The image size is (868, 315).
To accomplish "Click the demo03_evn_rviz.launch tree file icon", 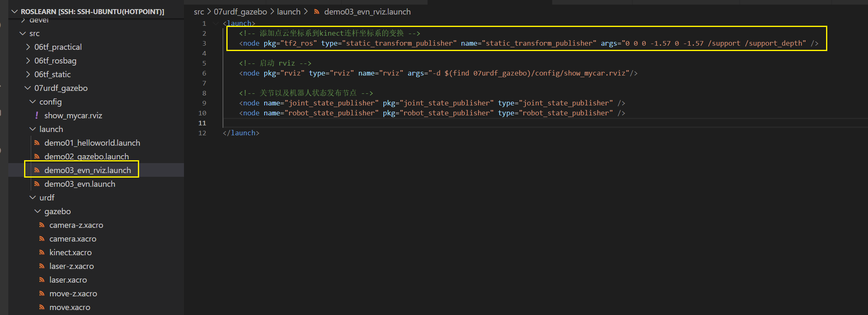I will [37, 170].
